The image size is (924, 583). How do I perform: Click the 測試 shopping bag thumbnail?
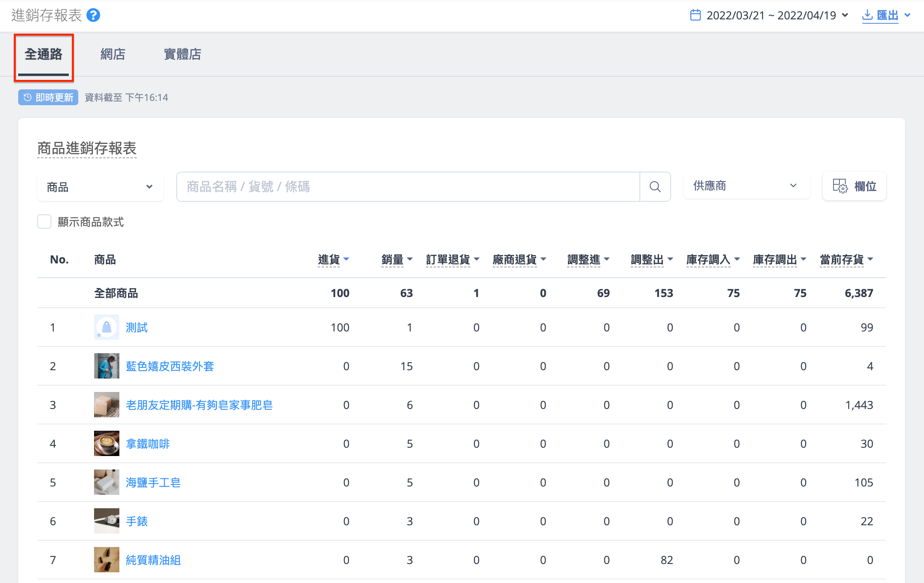(x=107, y=327)
